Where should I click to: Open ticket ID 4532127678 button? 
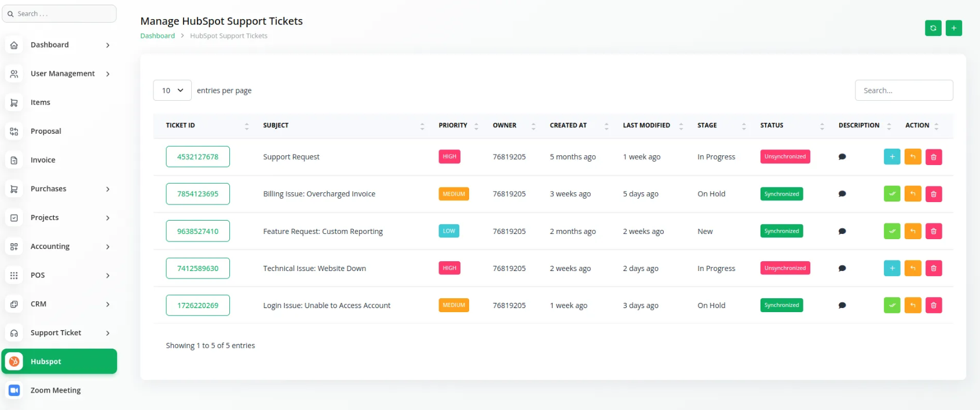tap(198, 157)
